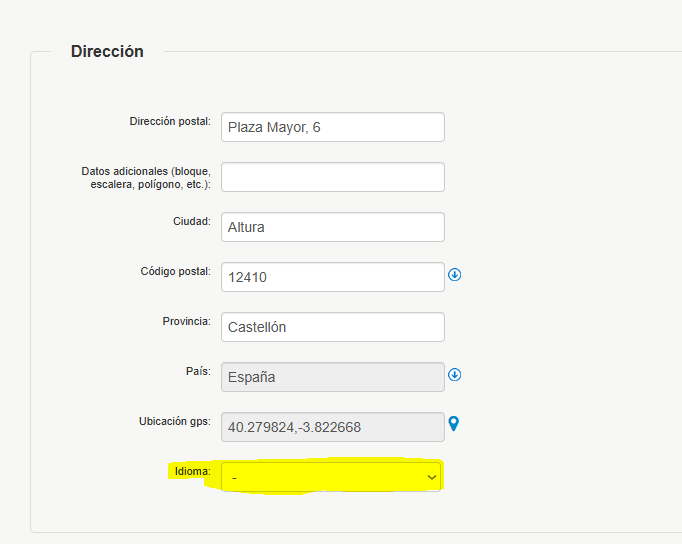682x544 pixels.
Task: Click the País field showing España
Action: (x=333, y=377)
